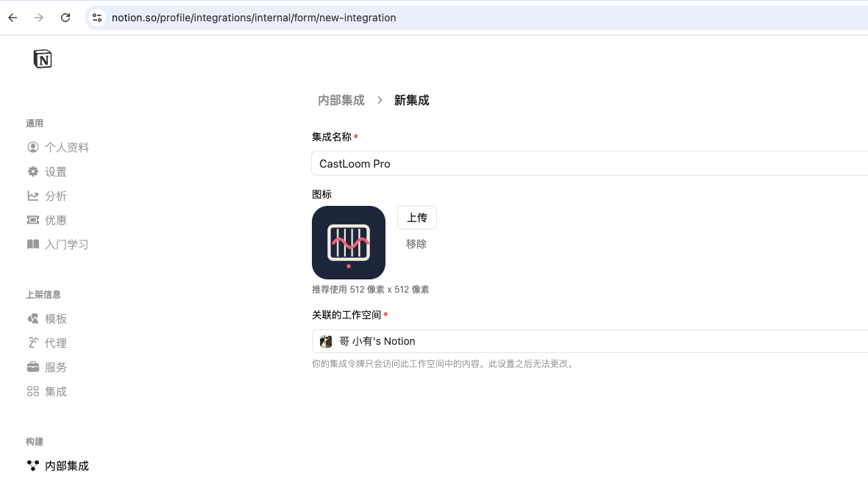The image size is (868, 486).
Task: Click the 分析 chart icon
Action: (33, 196)
